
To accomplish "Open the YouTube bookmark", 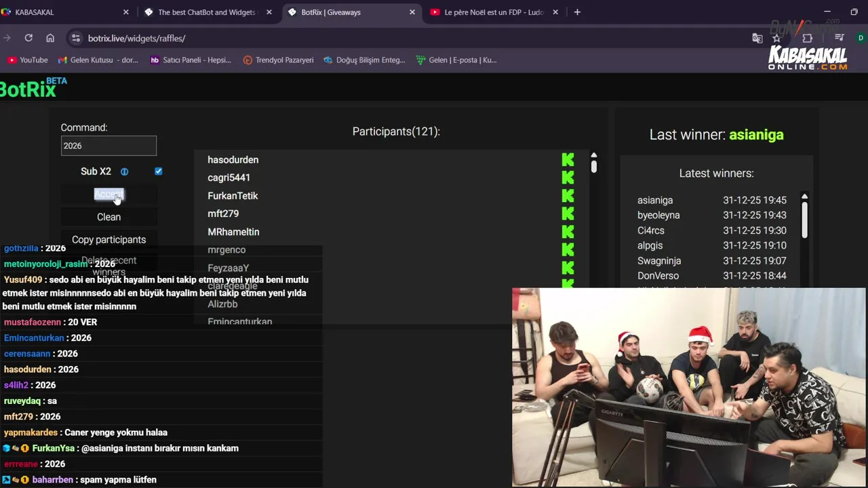I will coord(28,60).
